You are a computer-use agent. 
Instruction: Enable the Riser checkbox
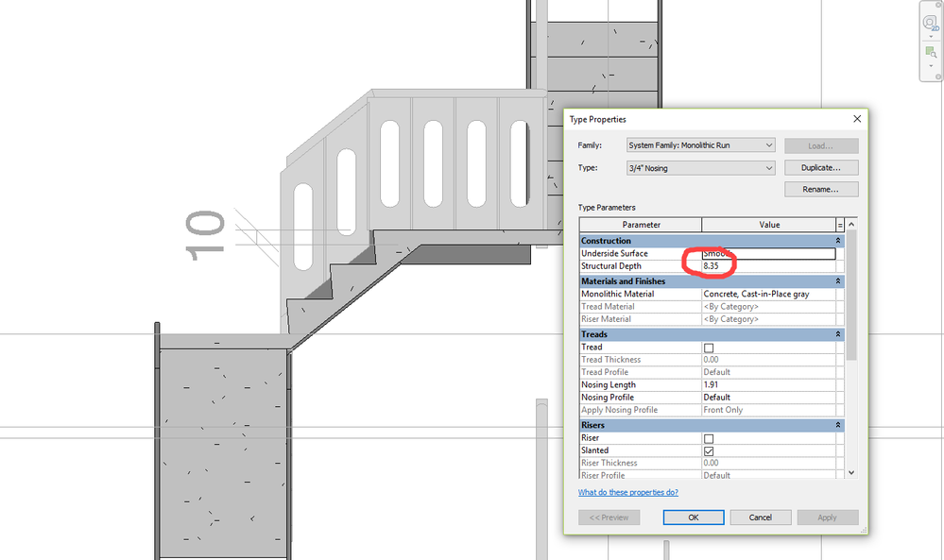pos(708,437)
